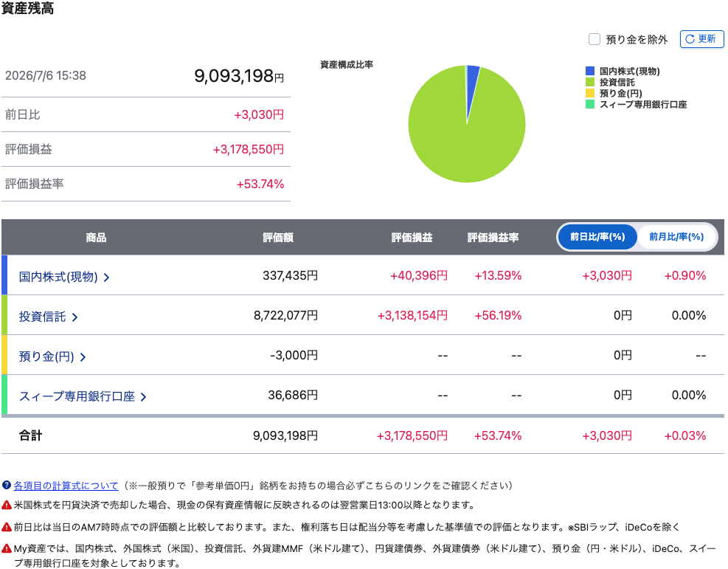Click timestamp 2026/7/6 15:38
The image size is (728, 569).
(46, 76)
